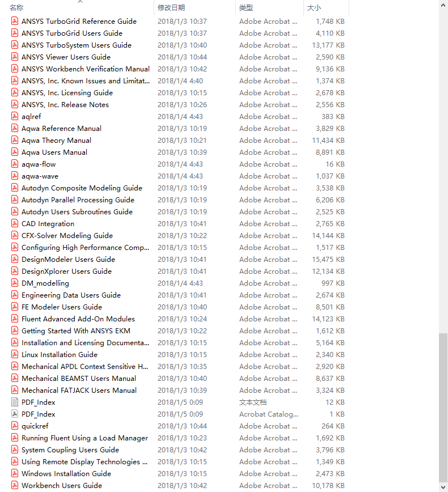Screen dimensions: 448x492
Task: Select the aqwa-wave file name
Action: coord(40,176)
